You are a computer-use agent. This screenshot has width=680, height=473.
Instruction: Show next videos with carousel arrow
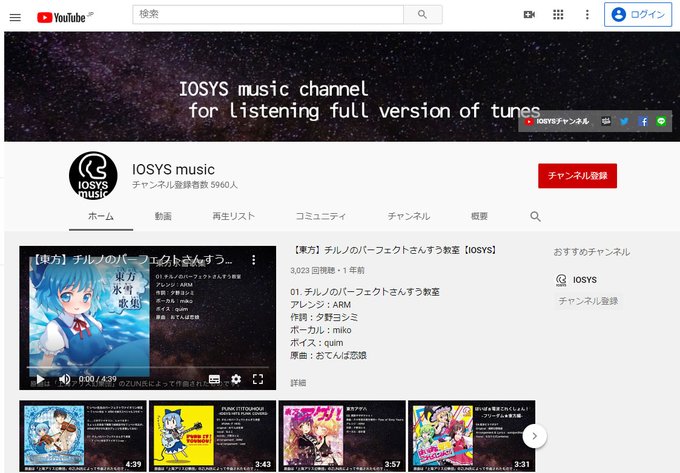point(534,436)
